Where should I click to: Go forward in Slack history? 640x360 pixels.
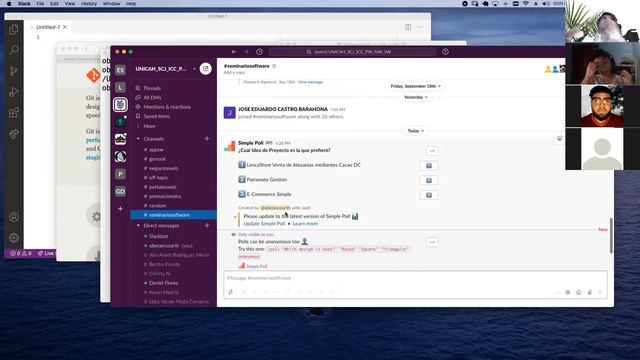(246, 52)
